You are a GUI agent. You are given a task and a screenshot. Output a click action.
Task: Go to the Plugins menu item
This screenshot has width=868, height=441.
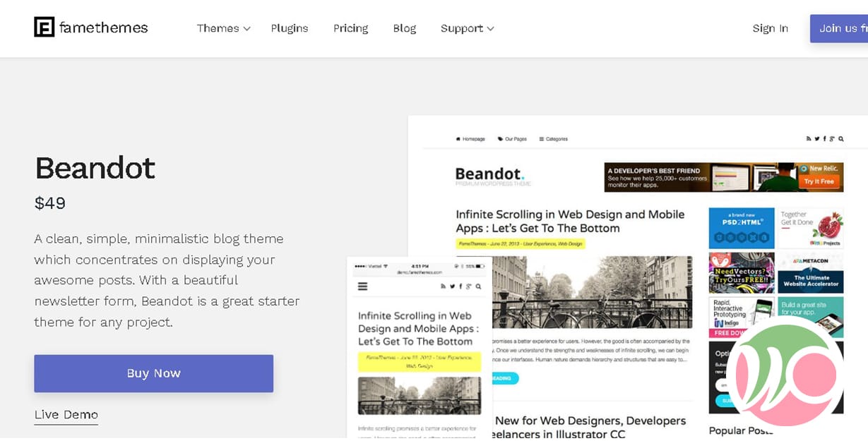point(290,28)
